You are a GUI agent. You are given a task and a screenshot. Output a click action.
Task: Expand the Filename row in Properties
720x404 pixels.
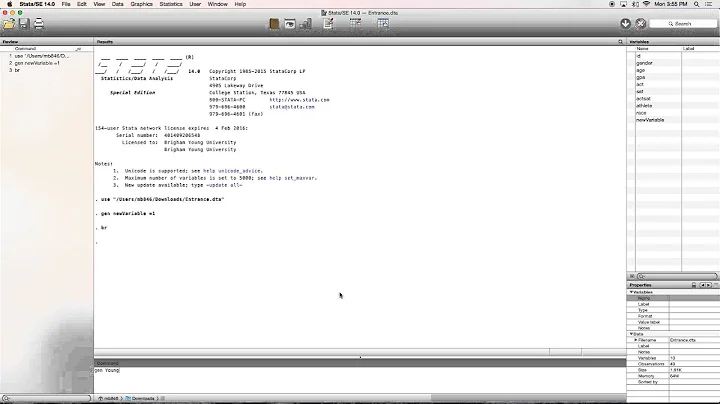(x=636, y=340)
